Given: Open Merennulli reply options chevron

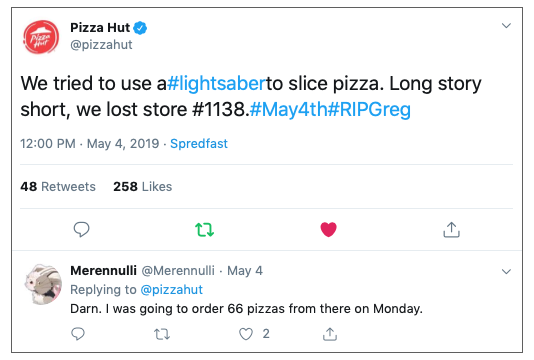Looking at the screenshot, I should [x=506, y=271].
